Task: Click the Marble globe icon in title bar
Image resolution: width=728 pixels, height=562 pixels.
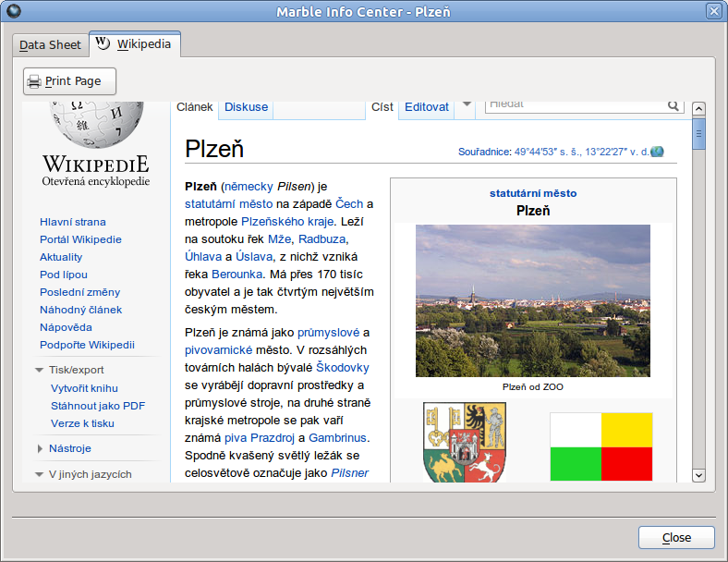Action: 14,11
